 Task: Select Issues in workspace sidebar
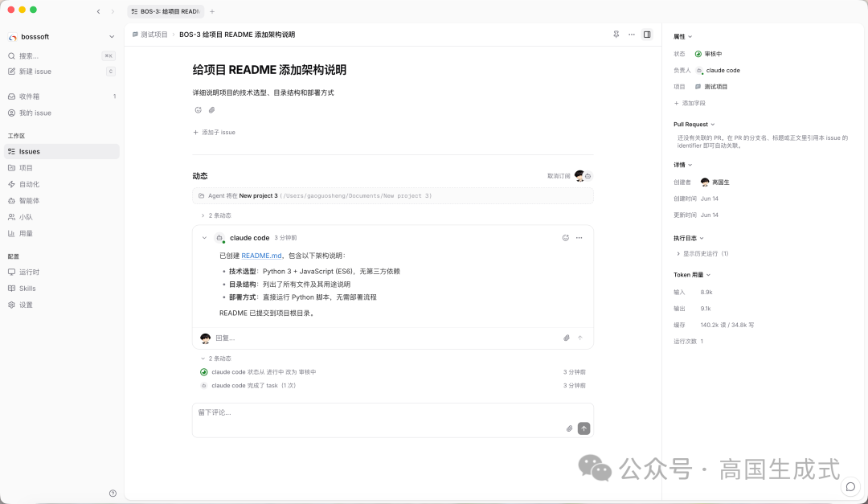[61, 151]
